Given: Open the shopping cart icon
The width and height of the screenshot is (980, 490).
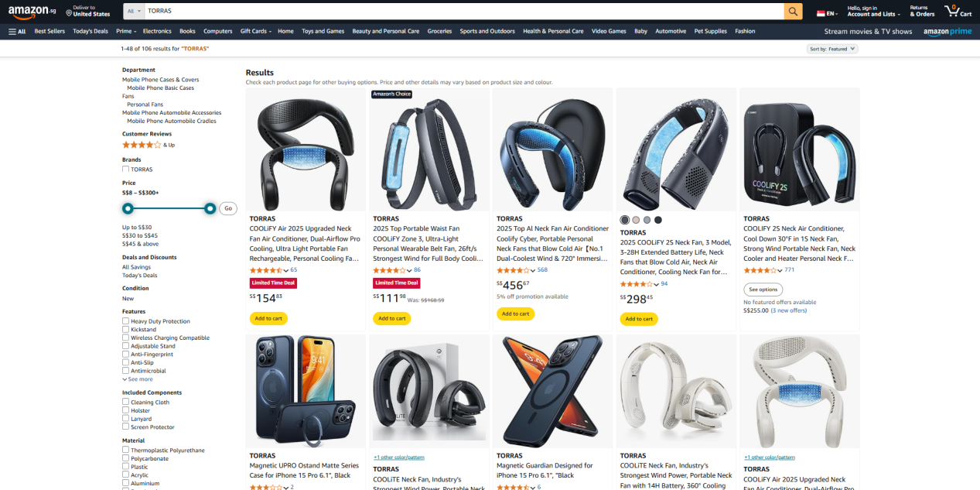Looking at the screenshot, I should (x=952, y=11).
